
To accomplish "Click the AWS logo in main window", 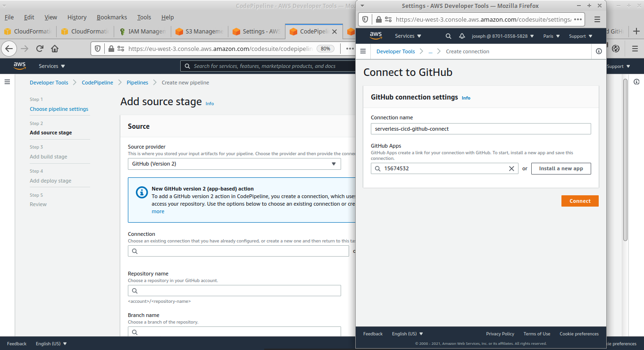I will click(20, 66).
